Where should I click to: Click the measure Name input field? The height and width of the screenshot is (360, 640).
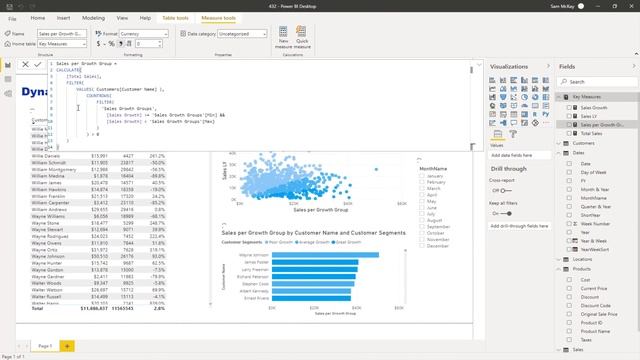(x=62, y=34)
